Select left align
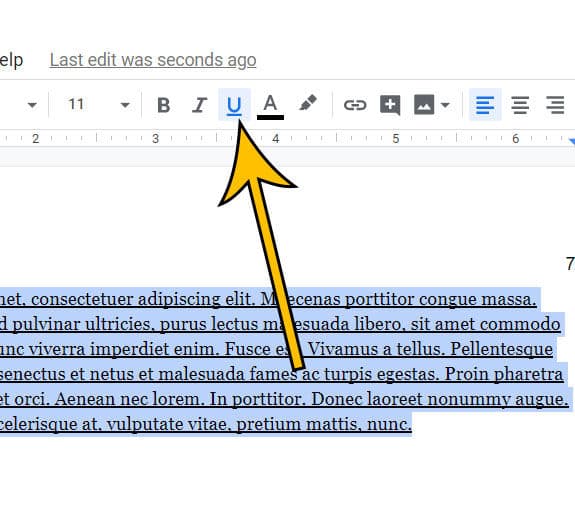Image resolution: width=575 pixels, height=516 pixels. coord(485,105)
